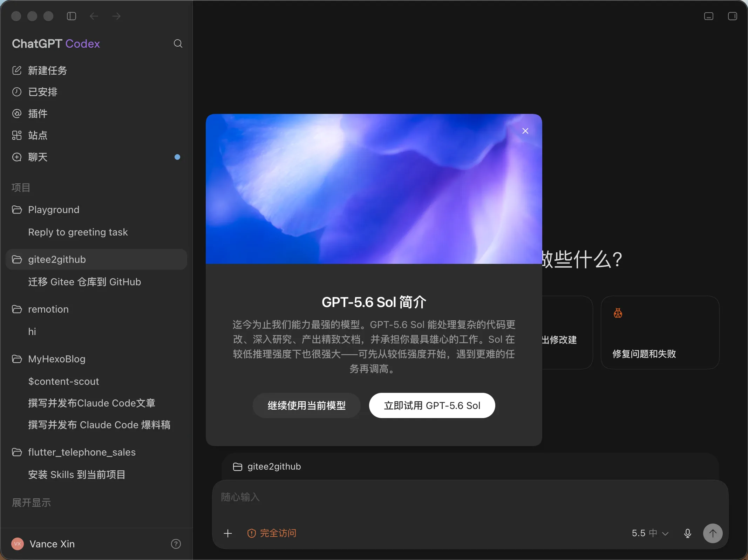Click the MyHexoBlog folder icon
The height and width of the screenshot is (560, 748).
[x=17, y=359]
